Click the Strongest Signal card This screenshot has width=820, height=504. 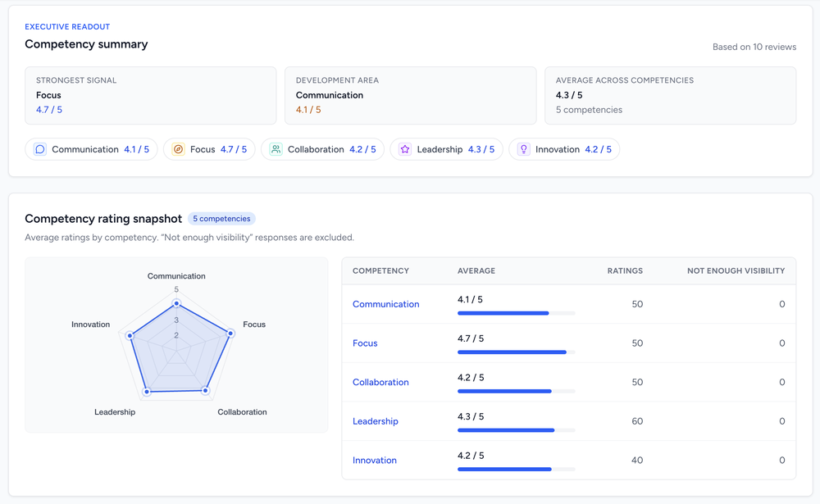point(151,96)
